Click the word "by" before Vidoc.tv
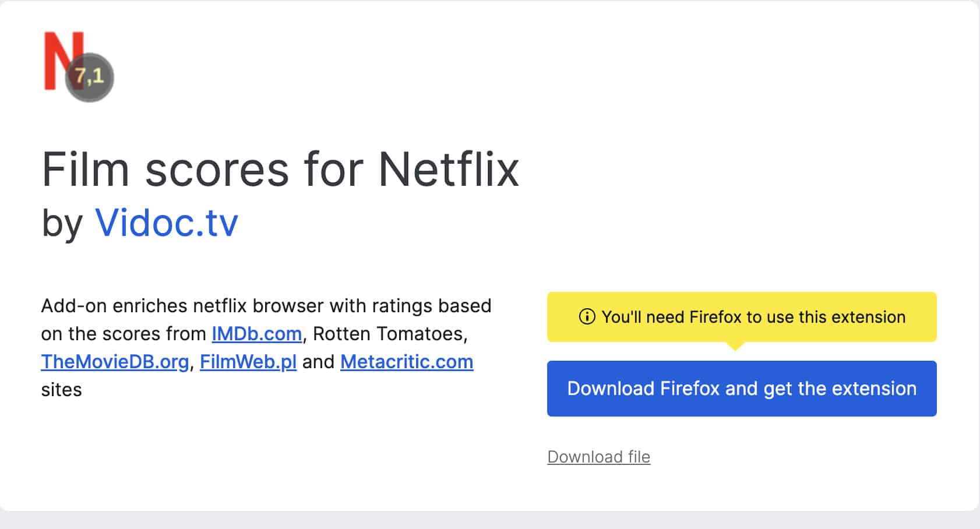 (x=62, y=224)
